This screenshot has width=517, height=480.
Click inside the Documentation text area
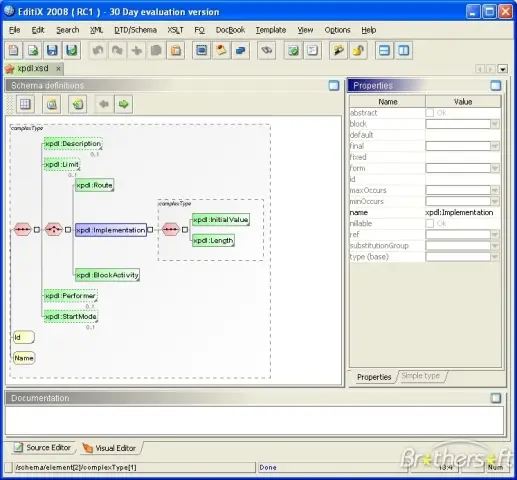pyautogui.click(x=254, y=420)
